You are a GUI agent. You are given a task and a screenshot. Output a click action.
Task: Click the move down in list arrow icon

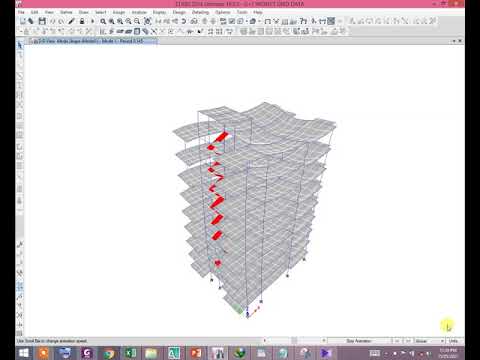click(x=213, y=21)
